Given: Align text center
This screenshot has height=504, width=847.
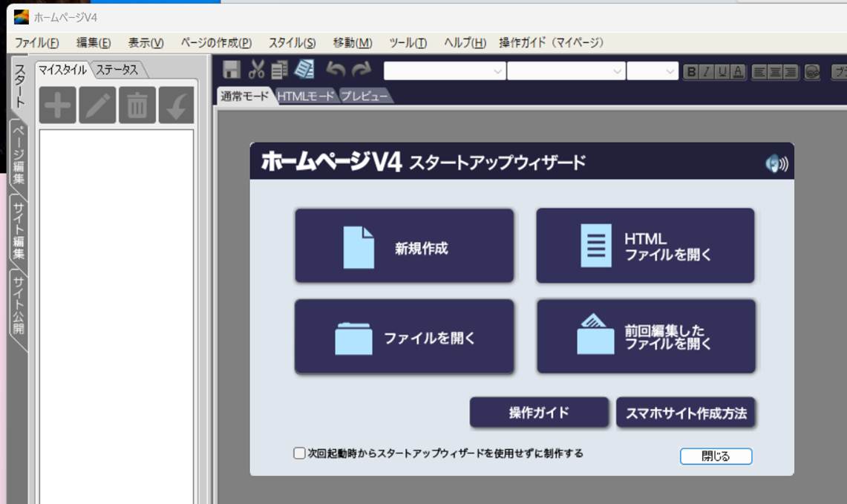Looking at the screenshot, I should pyautogui.click(x=774, y=72).
